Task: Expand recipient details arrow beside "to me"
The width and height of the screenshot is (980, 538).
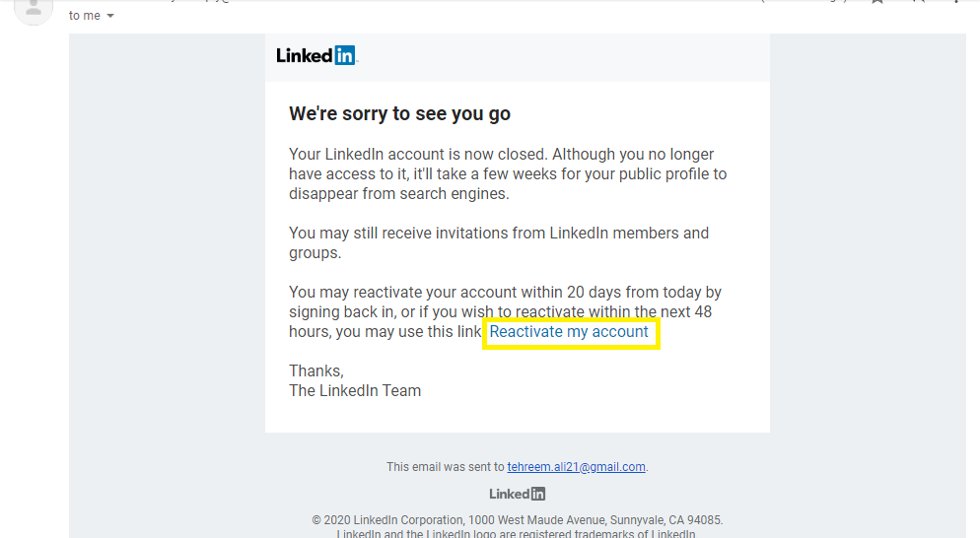Action: (x=110, y=16)
